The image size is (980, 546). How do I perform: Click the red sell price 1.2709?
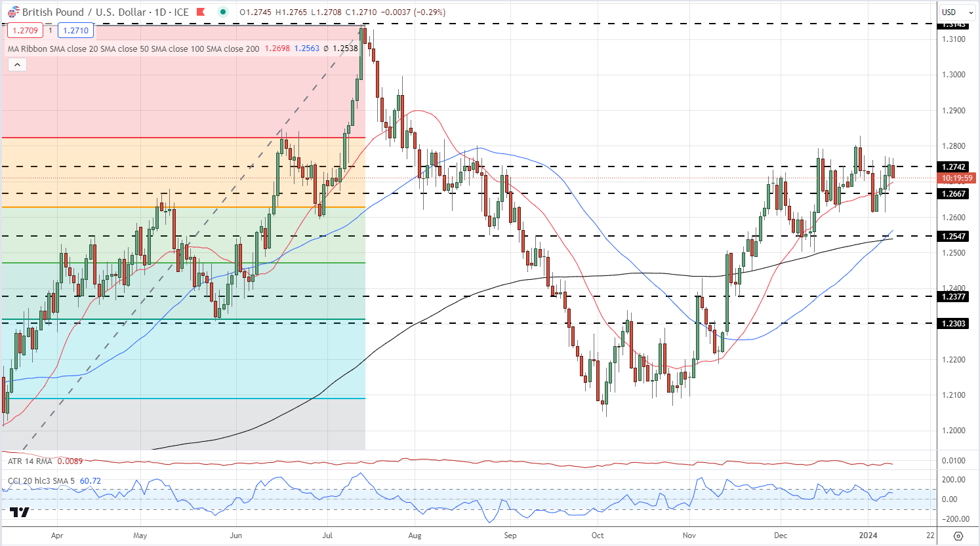(24, 30)
